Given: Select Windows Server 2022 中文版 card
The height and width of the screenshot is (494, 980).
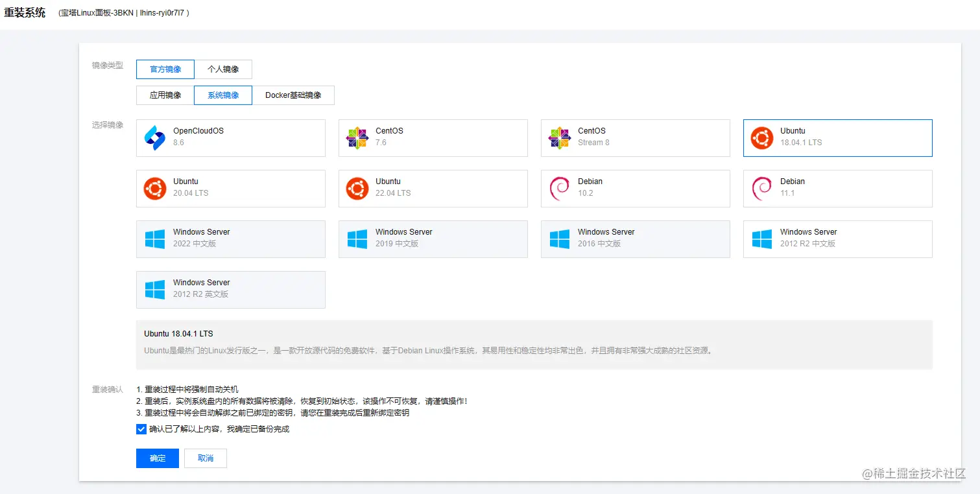Looking at the screenshot, I should point(231,239).
